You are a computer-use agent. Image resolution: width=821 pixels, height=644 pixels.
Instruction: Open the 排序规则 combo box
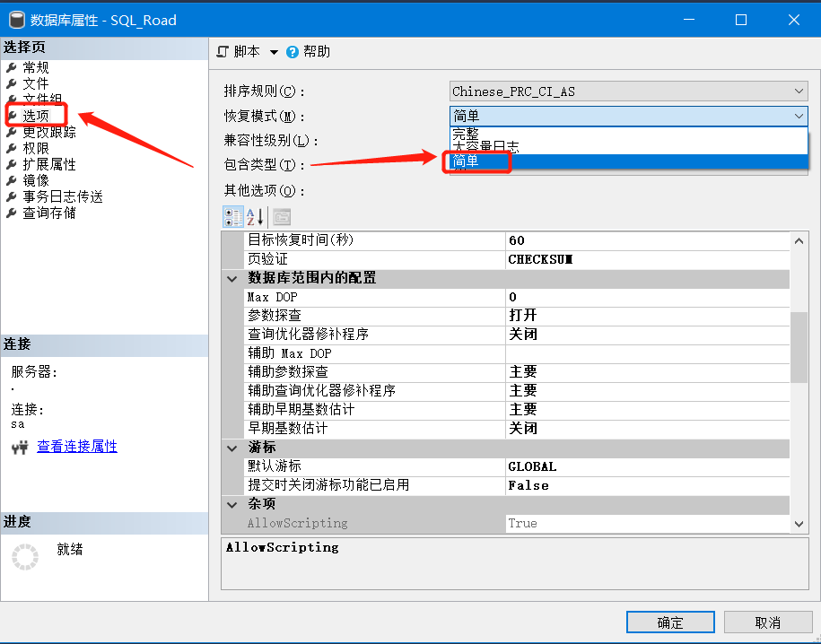coord(628,91)
